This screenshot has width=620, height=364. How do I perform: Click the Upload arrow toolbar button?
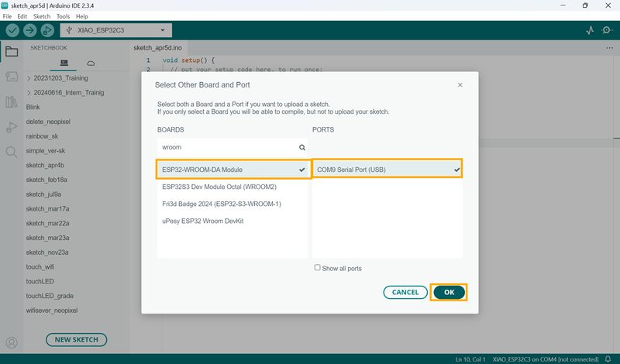coord(29,30)
